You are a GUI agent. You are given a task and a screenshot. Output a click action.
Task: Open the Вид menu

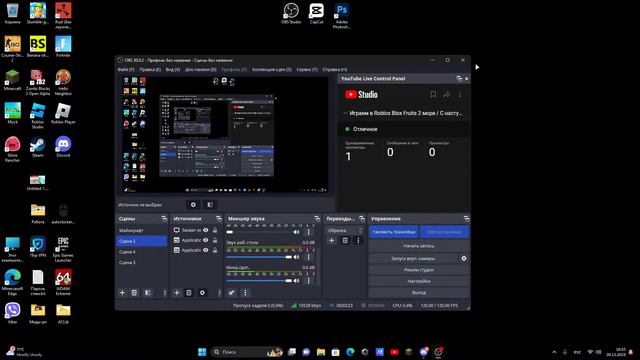click(x=173, y=69)
